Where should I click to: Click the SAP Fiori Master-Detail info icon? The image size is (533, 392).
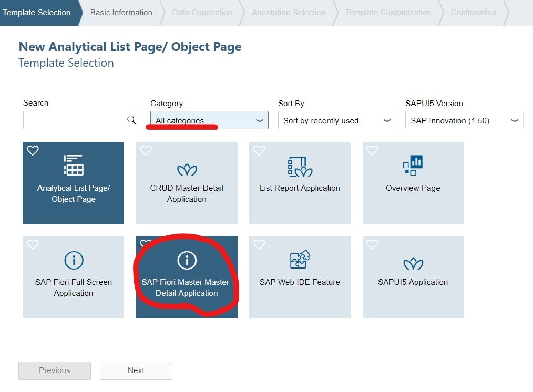(187, 260)
